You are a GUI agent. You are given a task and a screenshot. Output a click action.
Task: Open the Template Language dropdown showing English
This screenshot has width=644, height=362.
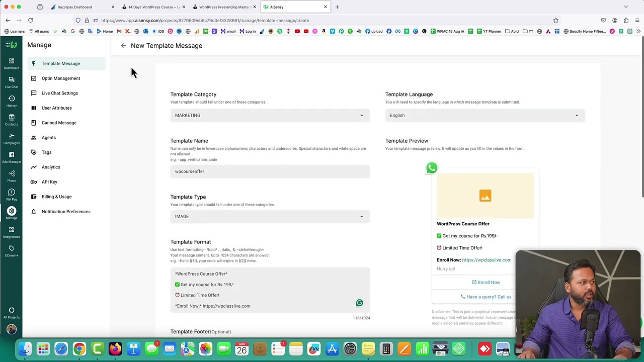(485, 115)
